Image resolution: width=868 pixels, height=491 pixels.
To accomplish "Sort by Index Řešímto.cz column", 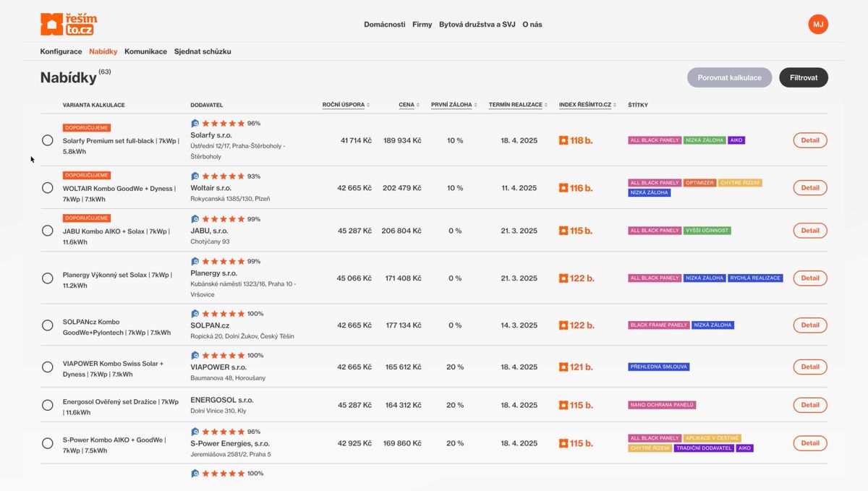I will click(588, 105).
